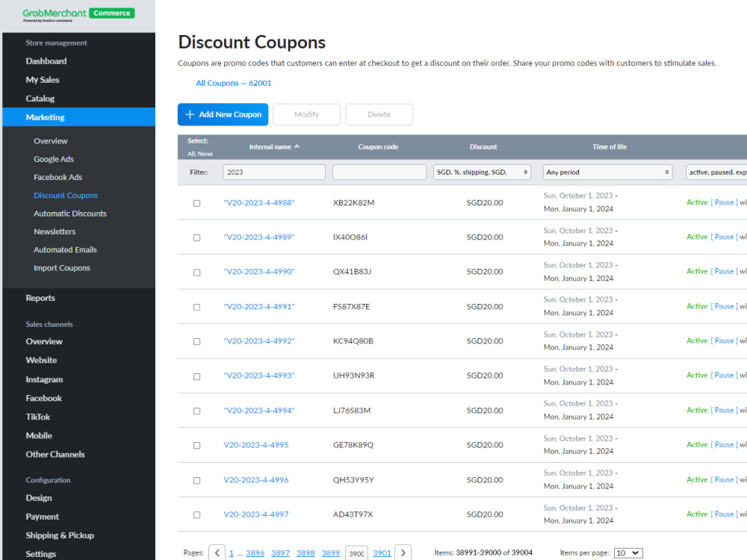The image size is (747, 560).
Task: Open Automatic Discounts submenu item
Action: click(70, 214)
